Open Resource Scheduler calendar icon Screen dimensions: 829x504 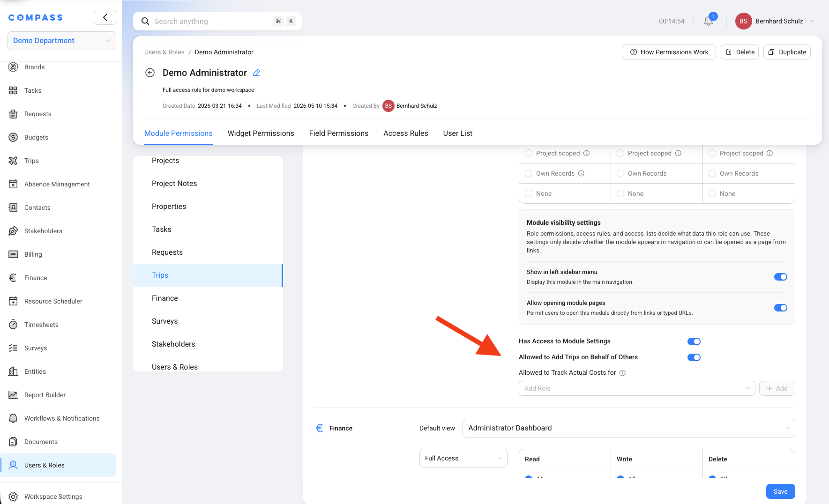coord(13,301)
